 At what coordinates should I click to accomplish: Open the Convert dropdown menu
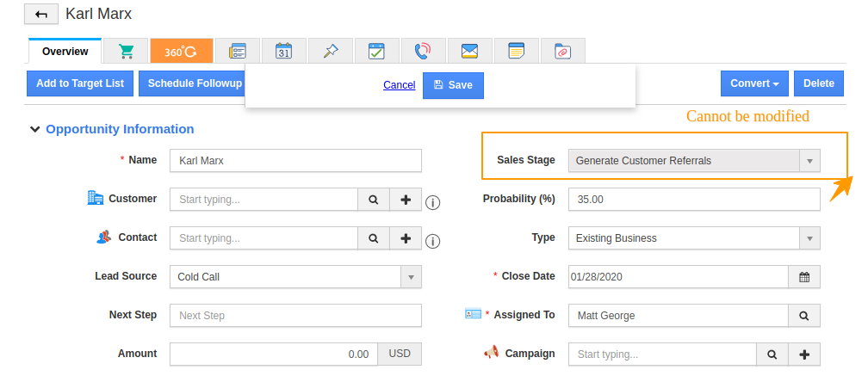[754, 83]
